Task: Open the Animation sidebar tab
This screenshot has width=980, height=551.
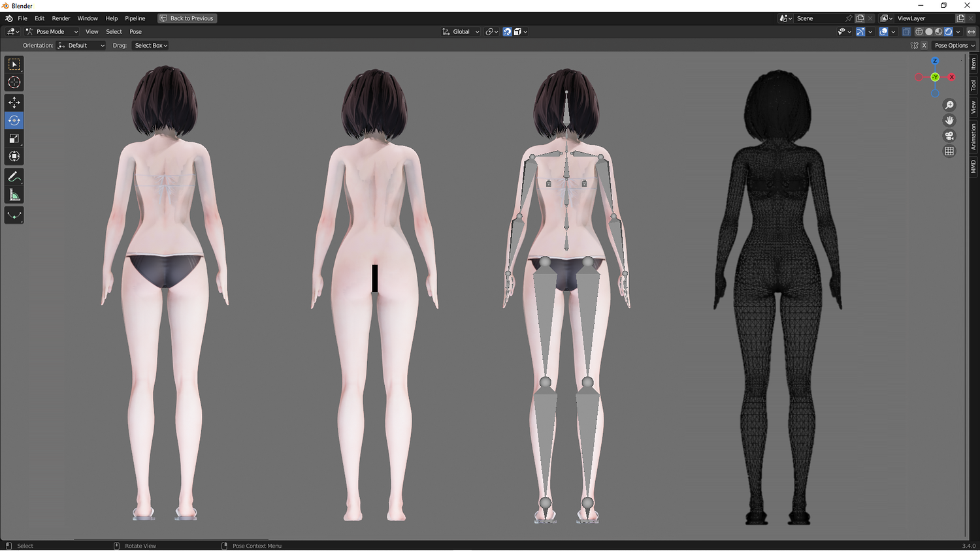Action: (x=973, y=136)
